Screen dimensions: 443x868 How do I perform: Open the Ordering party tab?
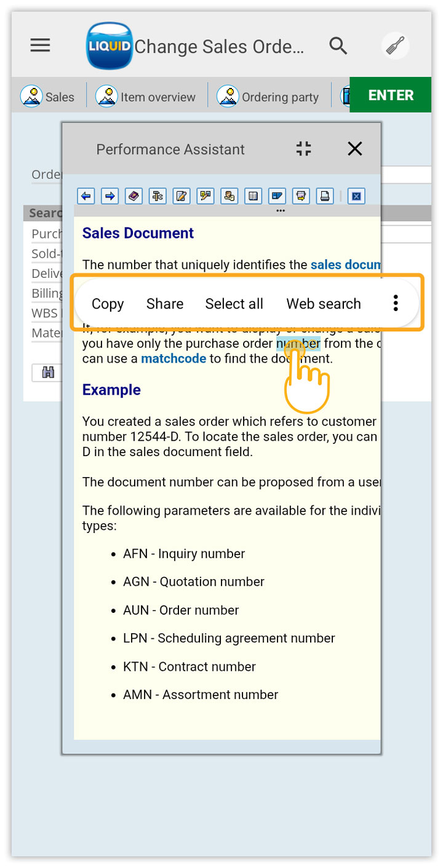(268, 97)
